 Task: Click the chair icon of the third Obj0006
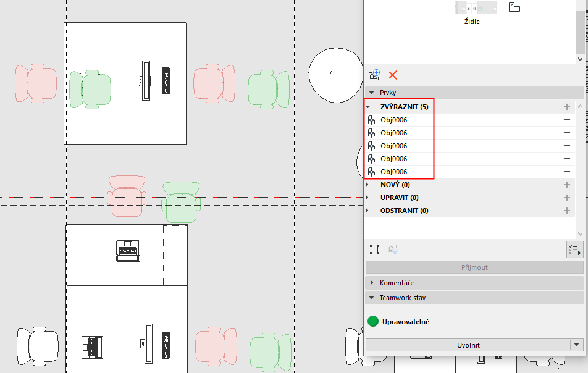pos(371,146)
